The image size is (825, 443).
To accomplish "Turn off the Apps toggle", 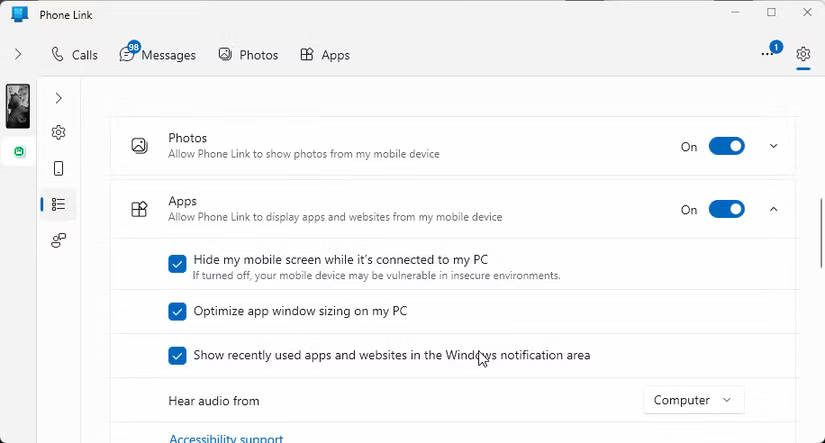I will [726, 209].
